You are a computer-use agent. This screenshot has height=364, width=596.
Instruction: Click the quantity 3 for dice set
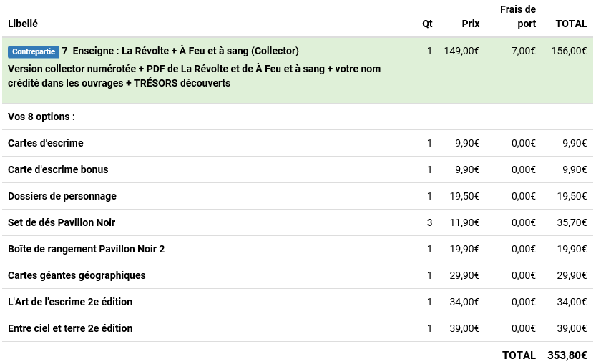(429, 222)
